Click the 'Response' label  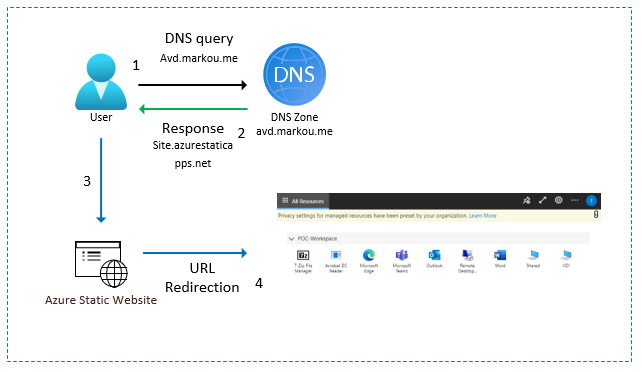coord(193,129)
